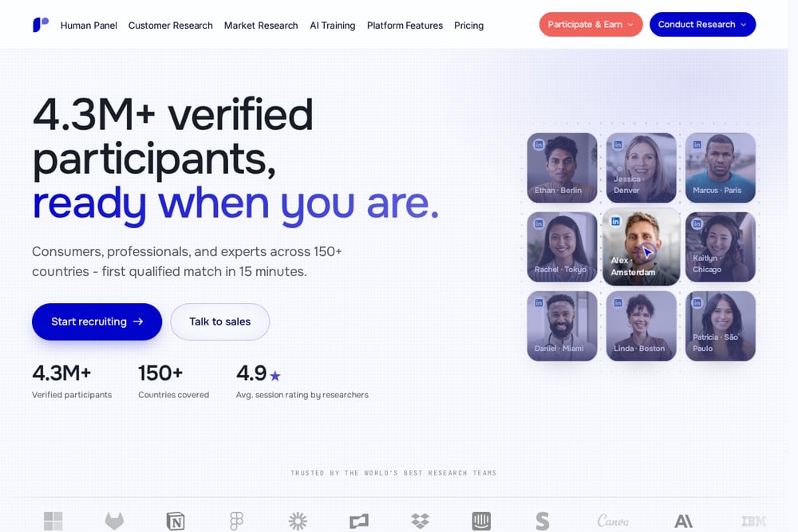Click LinkedIn badge on Jessica Denver card
The width and height of the screenshot is (798, 532).
click(x=618, y=144)
